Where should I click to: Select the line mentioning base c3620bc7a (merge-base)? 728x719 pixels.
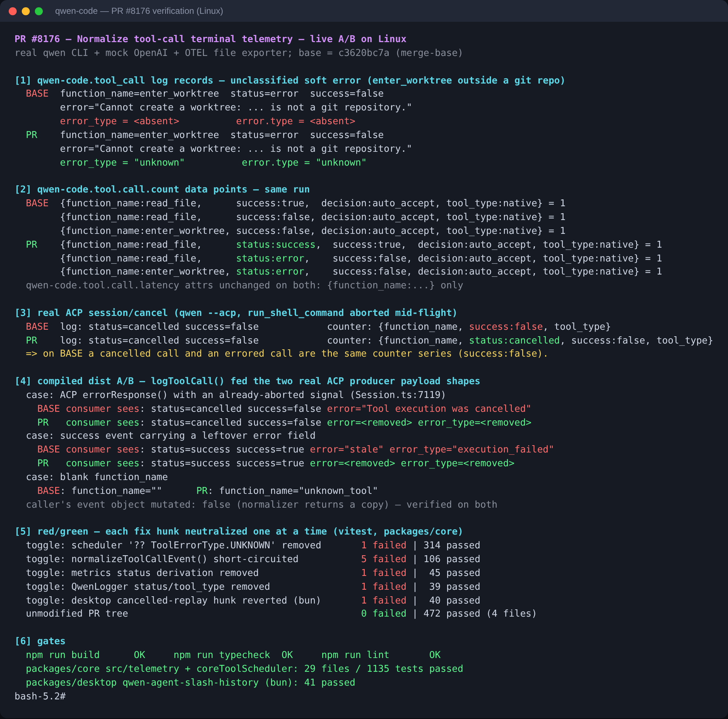(238, 53)
